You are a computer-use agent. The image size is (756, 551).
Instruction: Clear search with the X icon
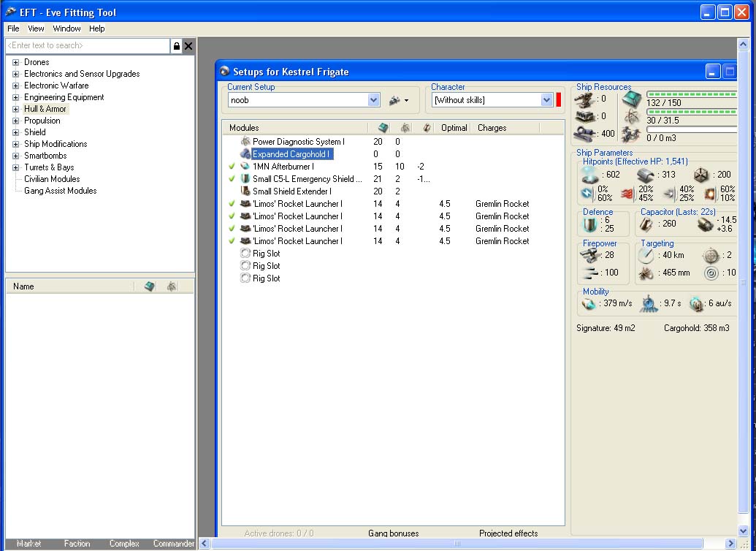tap(188, 46)
